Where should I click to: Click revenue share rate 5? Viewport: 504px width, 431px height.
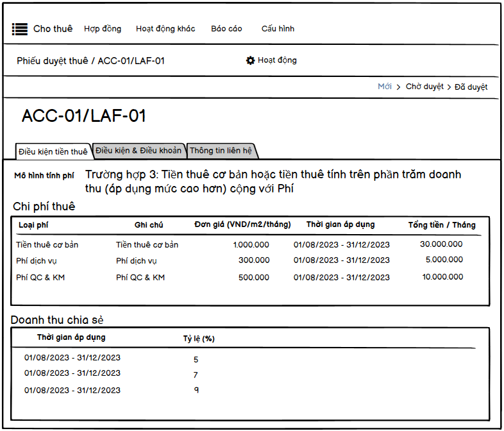(x=196, y=360)
